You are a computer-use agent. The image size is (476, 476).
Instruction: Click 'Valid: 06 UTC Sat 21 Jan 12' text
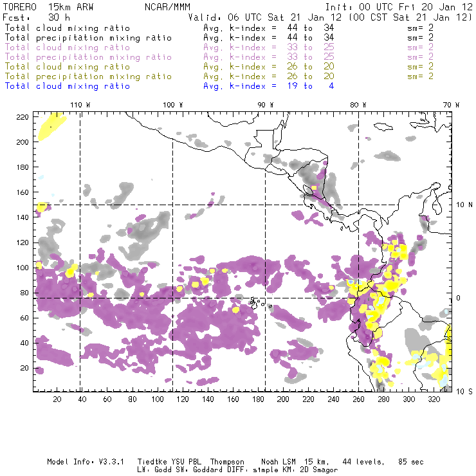[x=265, y=17]
